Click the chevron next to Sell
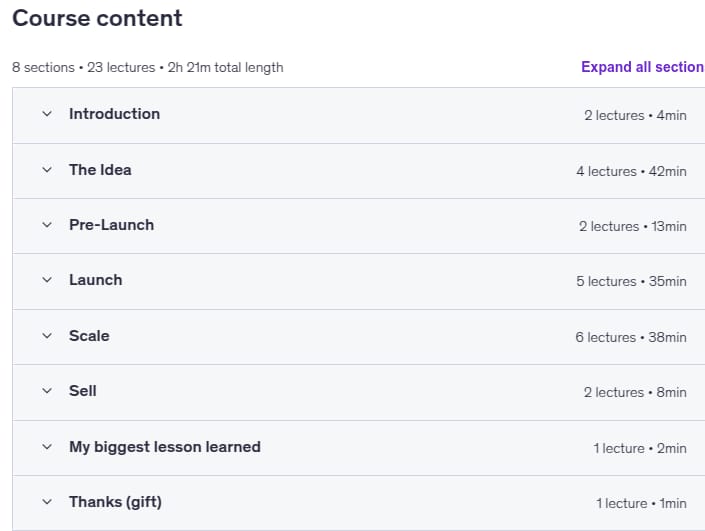The width and height of the screenshot is (705, 531). coord(47,391)
